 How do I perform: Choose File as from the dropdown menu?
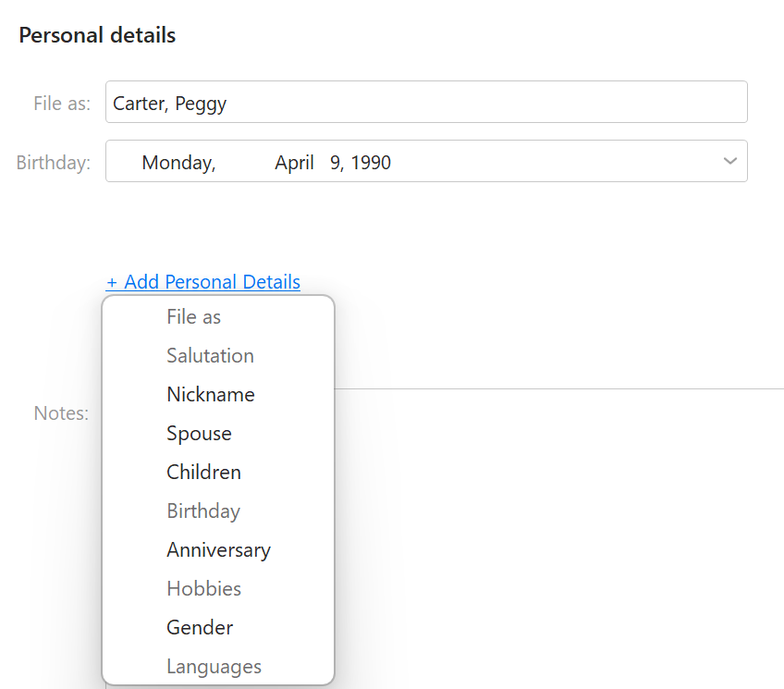[x=193, y=317]
